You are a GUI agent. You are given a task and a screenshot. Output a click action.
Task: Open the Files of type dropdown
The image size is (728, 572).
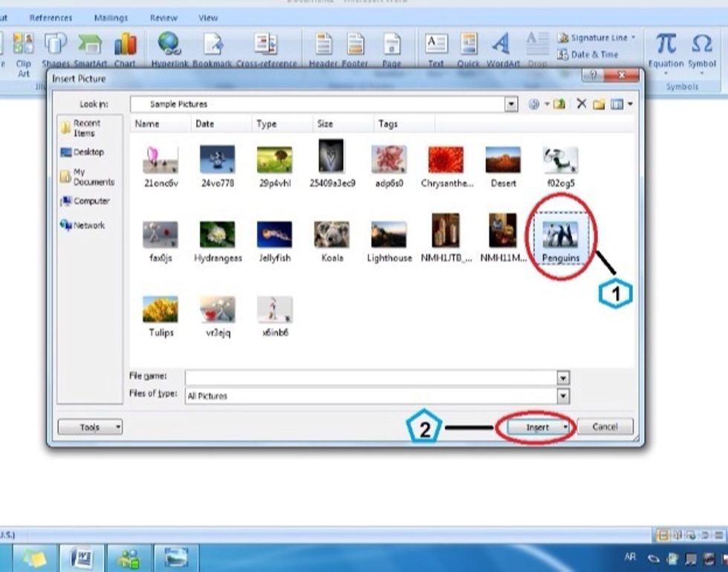[562, 396]
